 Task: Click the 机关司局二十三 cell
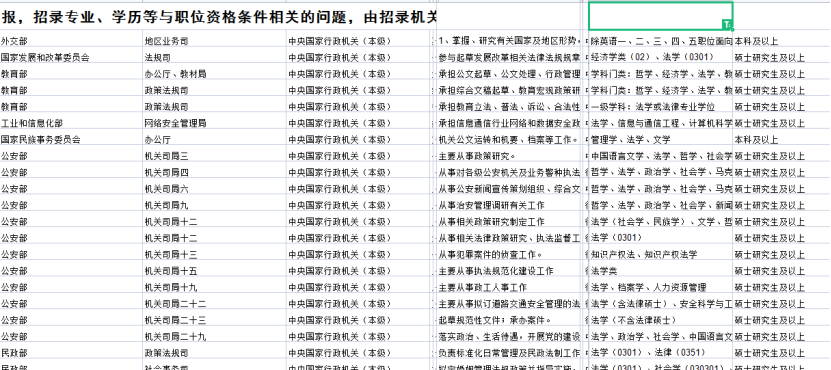[x=215, y=320]
